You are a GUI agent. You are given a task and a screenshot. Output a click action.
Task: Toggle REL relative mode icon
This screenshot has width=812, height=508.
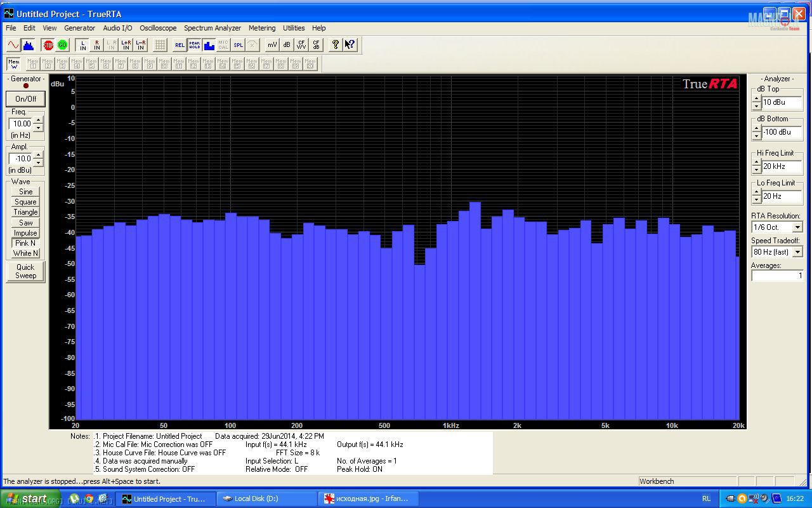pyautogui.click(x=180, y=45)
